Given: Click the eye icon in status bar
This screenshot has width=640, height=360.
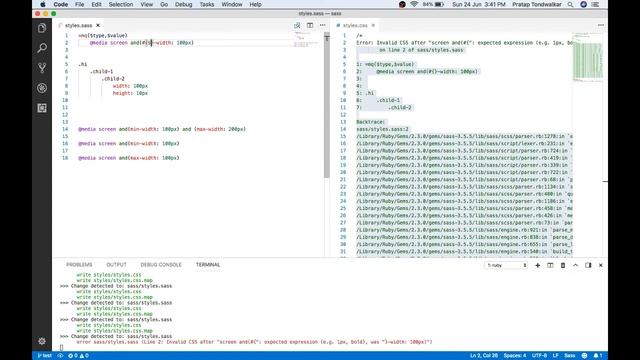Looking at the screenshot, I should (x=60, y=356).
